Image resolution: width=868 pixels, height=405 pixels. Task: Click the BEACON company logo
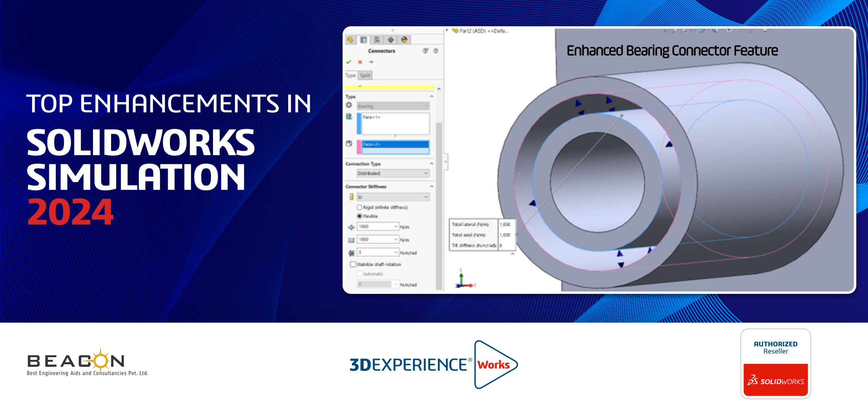pos(88,362)
